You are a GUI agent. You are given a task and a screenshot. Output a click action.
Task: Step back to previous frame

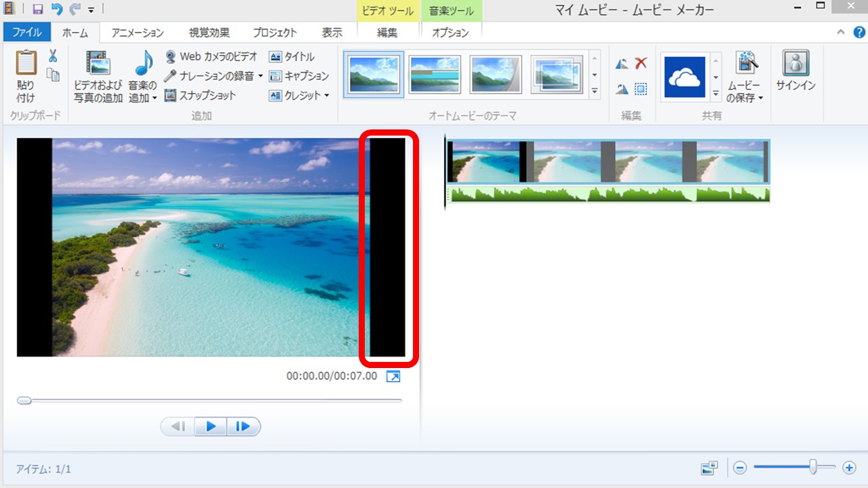click(178, 426)
